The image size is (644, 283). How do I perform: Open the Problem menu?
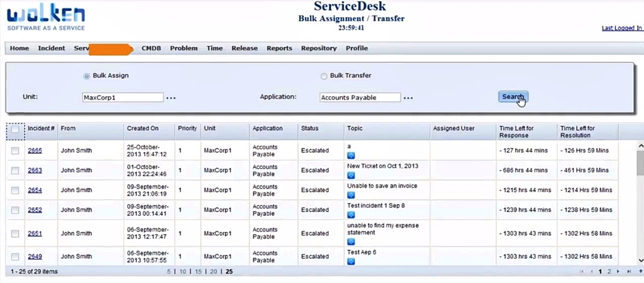pos(184,48)
